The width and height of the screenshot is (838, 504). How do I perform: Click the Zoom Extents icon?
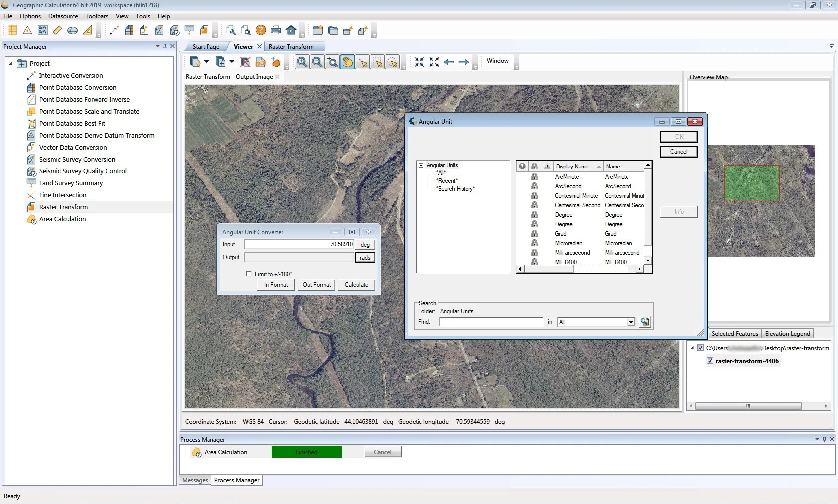(434, 62)
